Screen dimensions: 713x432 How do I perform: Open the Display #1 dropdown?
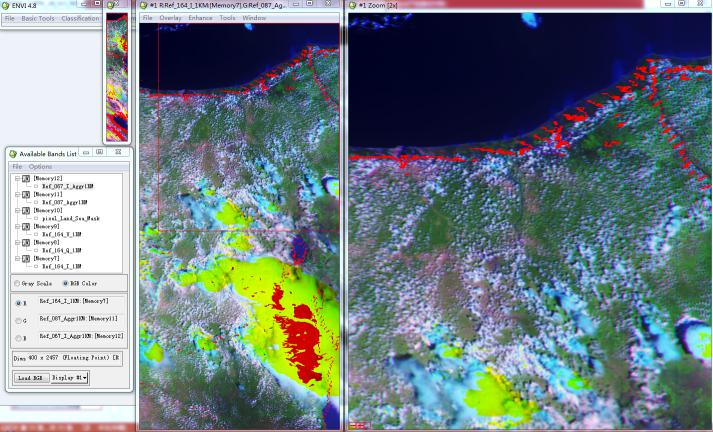point(71,377)
